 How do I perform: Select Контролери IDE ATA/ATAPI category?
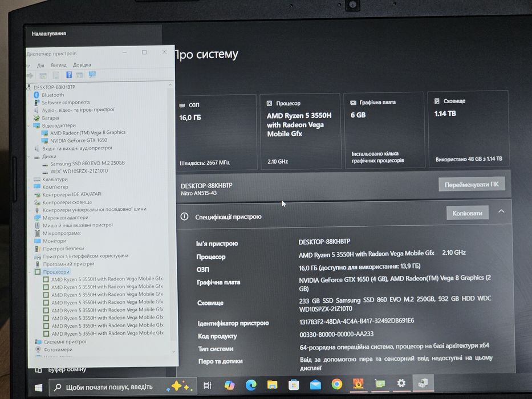click(72, 194)
